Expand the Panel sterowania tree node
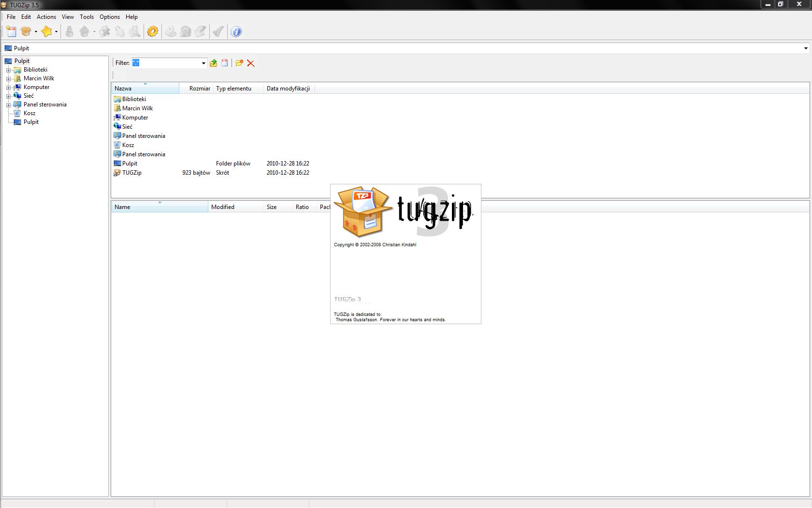Viewport: 812px width, 508px height. point(8,105)
